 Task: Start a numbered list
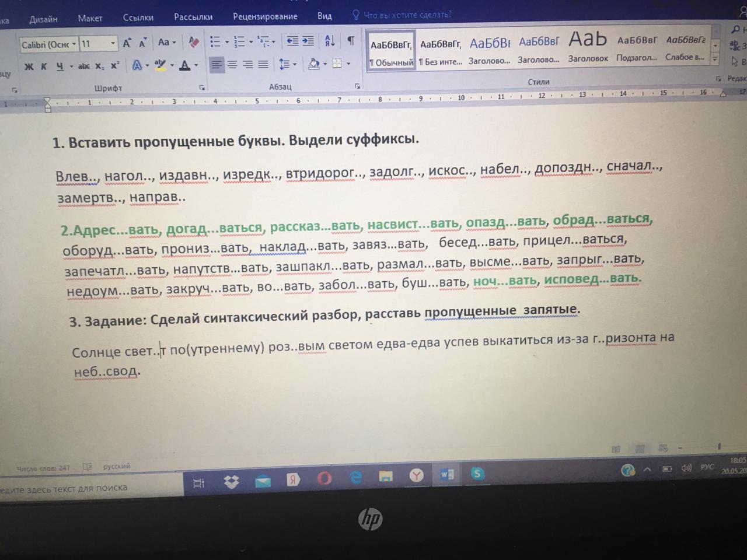239,42
